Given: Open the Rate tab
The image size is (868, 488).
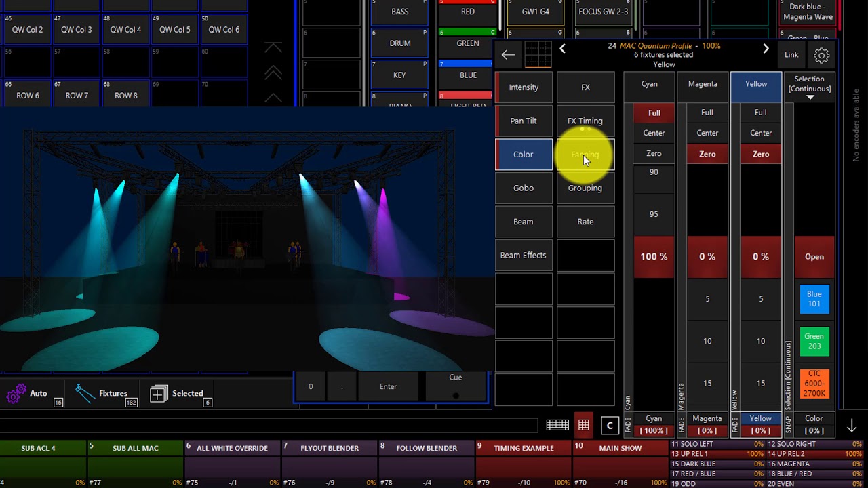Looking at the screenshot, I should [x=585, y=222].
